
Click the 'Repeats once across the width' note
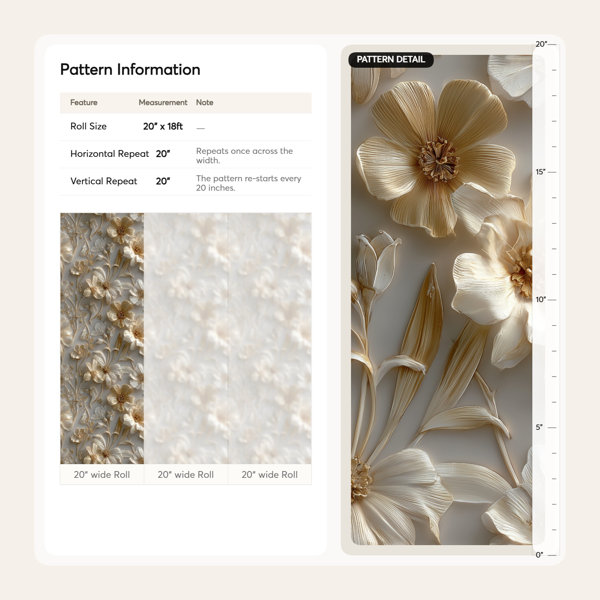[x=245, y=155]
